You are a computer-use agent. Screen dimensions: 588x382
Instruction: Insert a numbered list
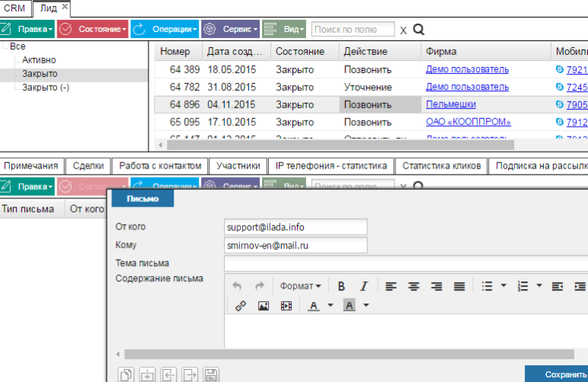[522, 287]
